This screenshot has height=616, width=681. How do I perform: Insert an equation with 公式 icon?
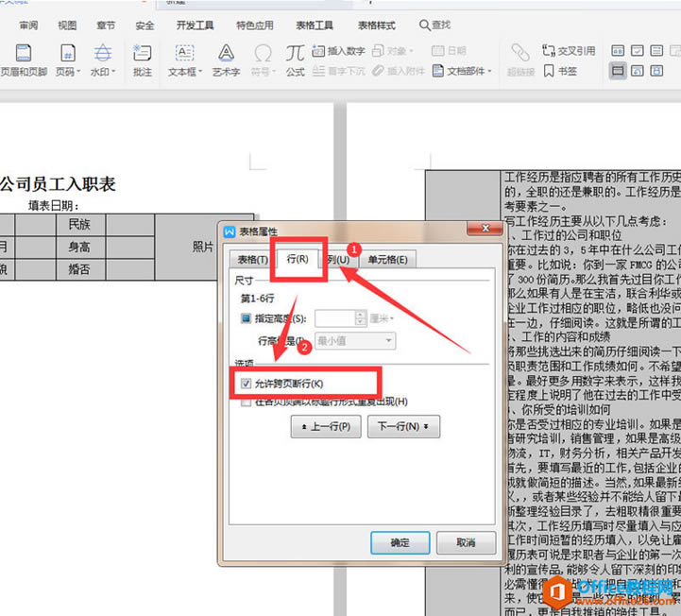coord(295,60)
